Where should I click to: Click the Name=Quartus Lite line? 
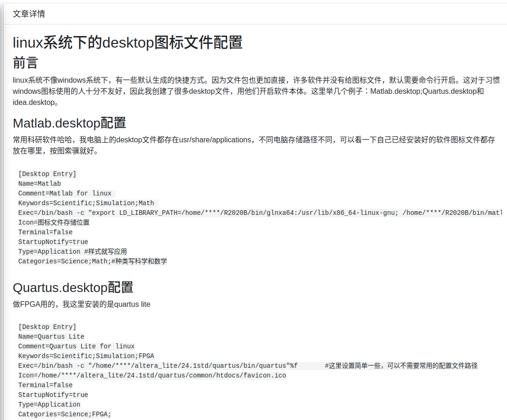tap(51, 336)
